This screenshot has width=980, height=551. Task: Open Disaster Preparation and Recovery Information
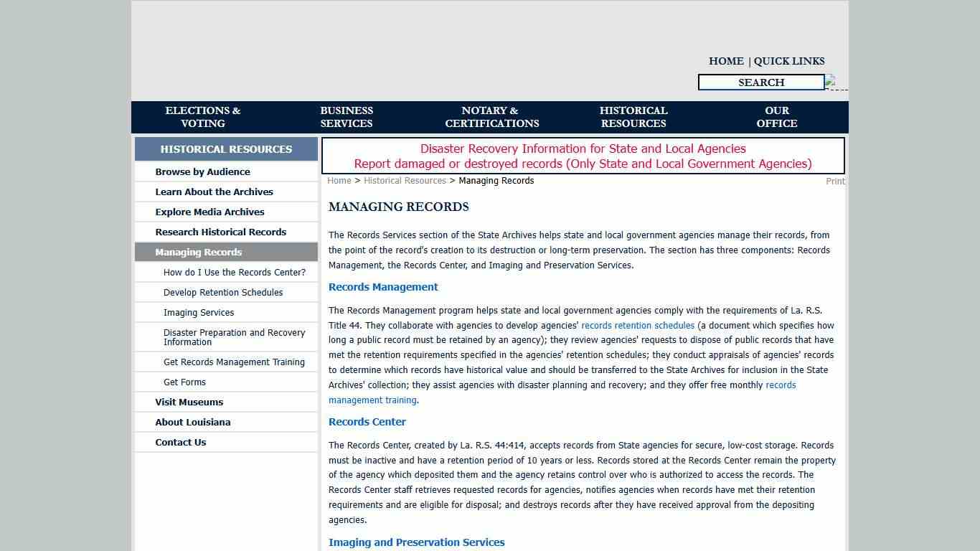click(234, 336)
